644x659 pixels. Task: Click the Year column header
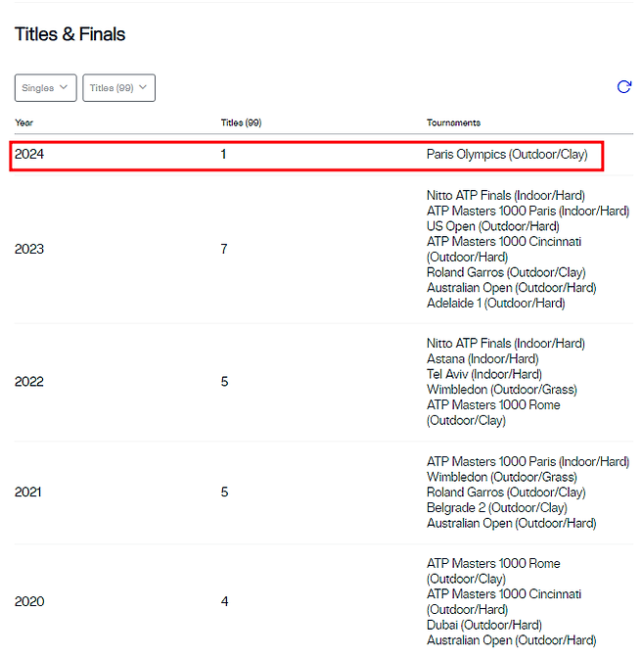[x=23, y=122]
